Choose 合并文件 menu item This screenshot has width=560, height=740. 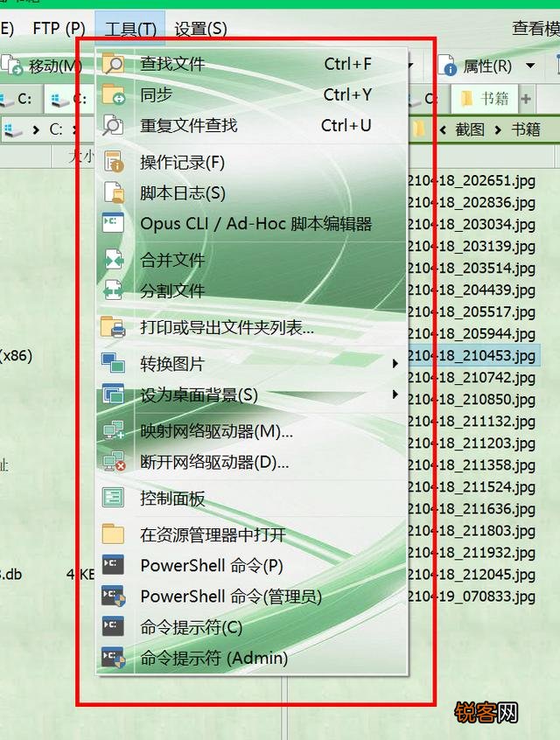tap(252, 260)
